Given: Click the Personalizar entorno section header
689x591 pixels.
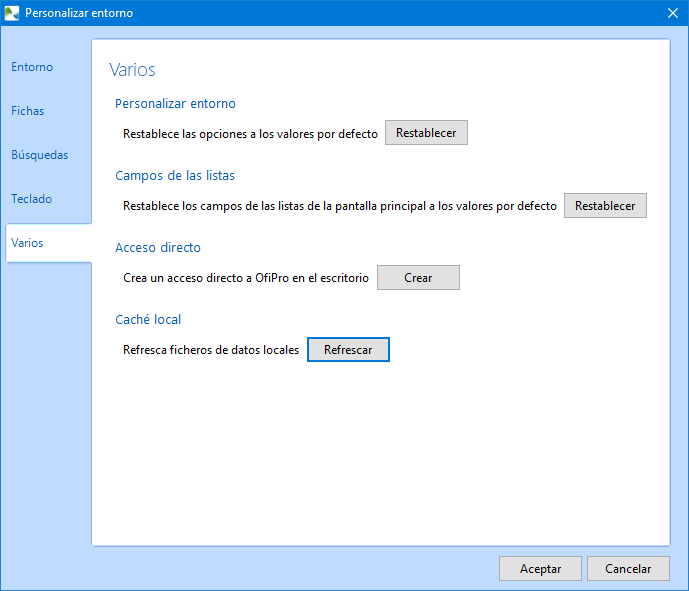Looking at the screenshot, I should pos(175,104).
